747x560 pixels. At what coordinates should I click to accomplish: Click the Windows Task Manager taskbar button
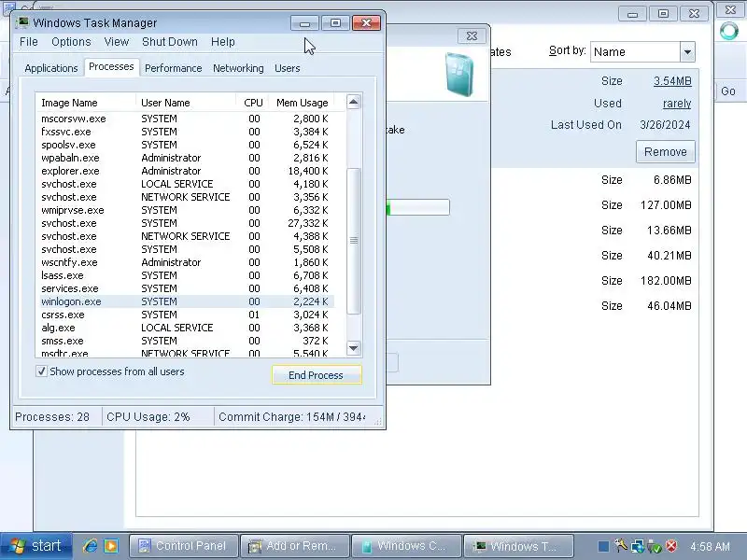[x=518, y=546]
